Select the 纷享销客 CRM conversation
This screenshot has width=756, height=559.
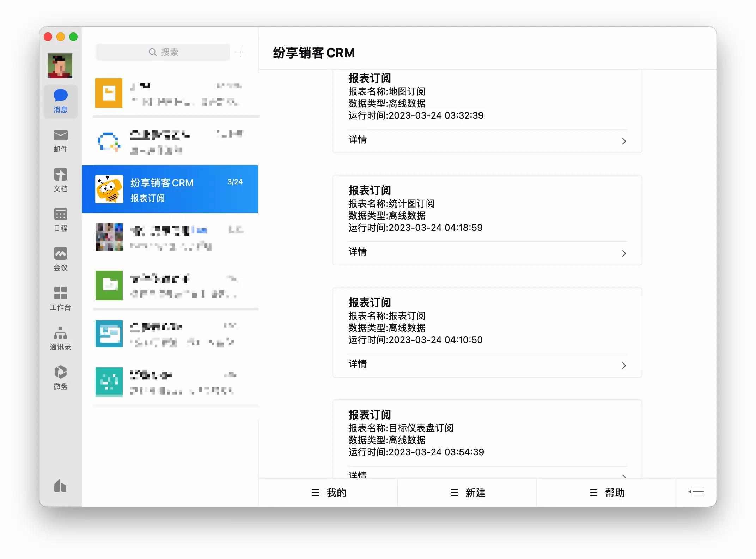(170, 189)
